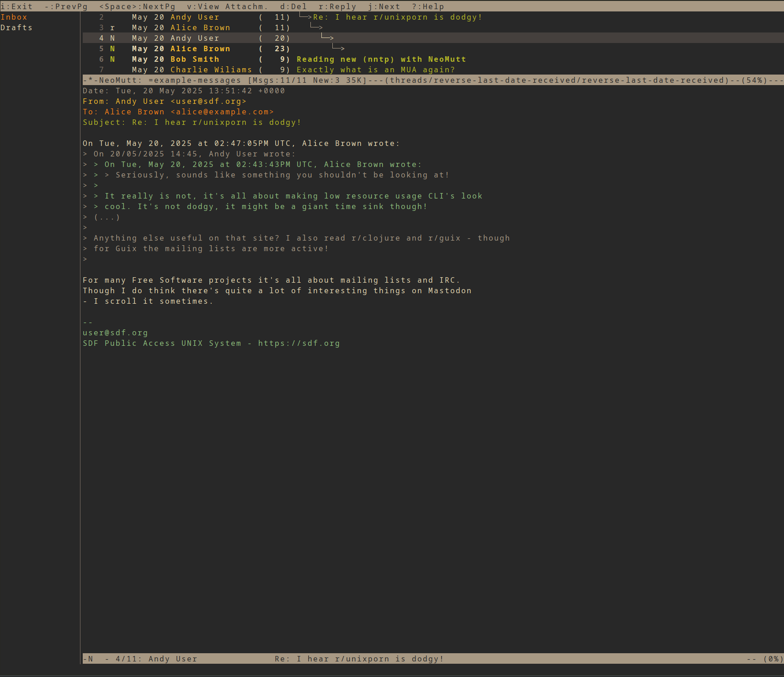This screenshot has height=677, width=784.
Task: Click the Subject header line
Action: tap(192, 122)
